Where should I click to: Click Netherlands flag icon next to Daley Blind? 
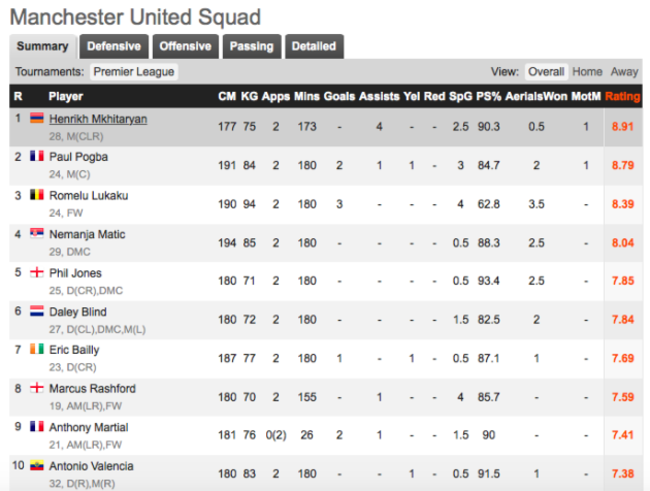click(x=37, y=311)
